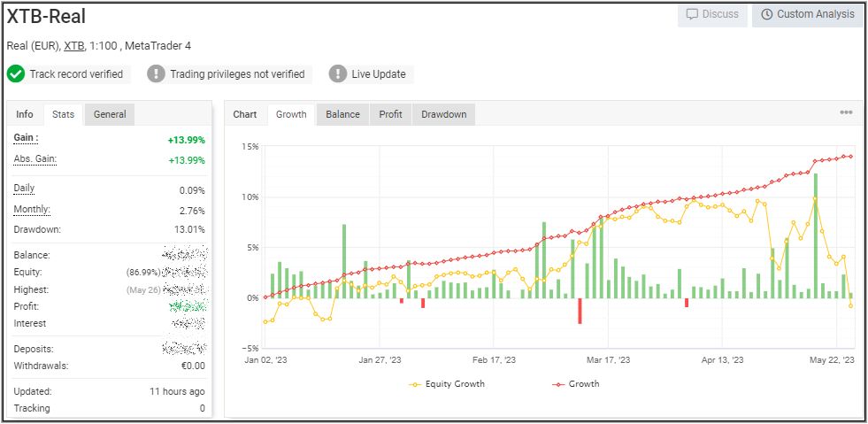Click the Discuss speech bubble icon
868x424 pixels.
(x=693, y=14)
